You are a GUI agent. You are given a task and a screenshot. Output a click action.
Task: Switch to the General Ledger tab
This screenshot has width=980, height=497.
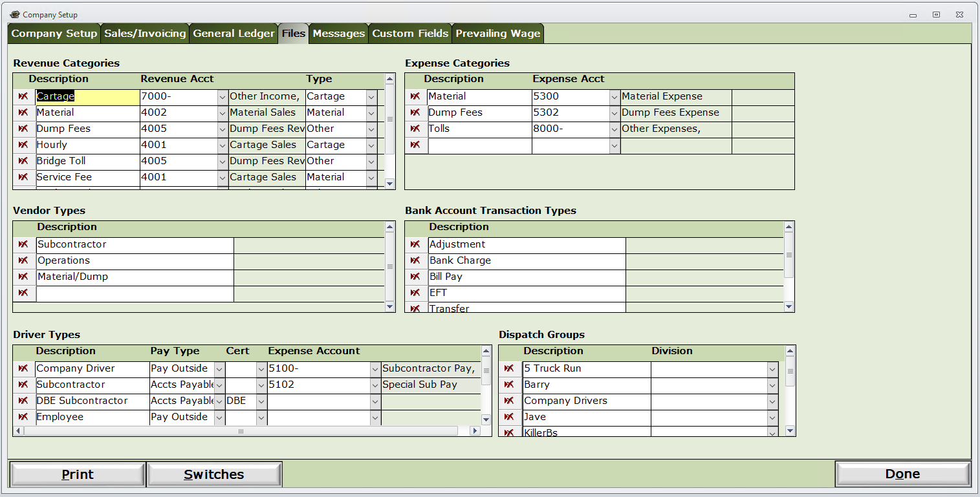click(x=234, y=34)
